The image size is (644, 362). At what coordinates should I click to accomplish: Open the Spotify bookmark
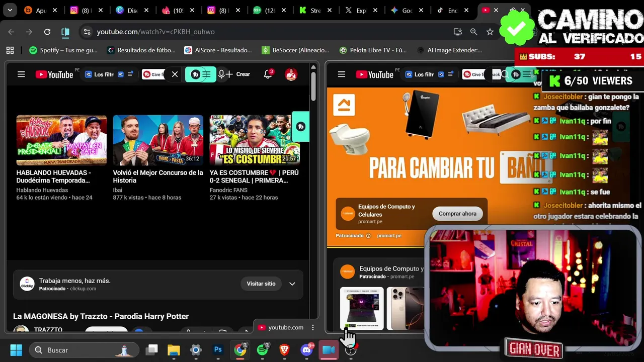[x=63, y=50]
